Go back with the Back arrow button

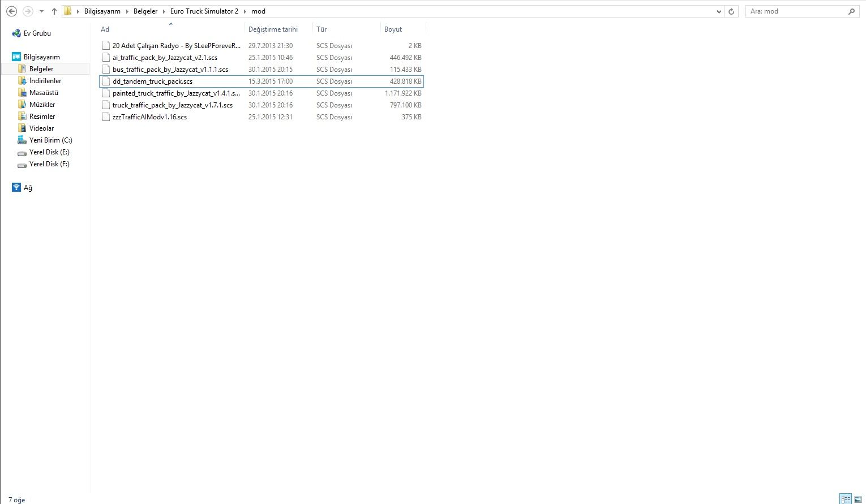click(x=11, y=11)
